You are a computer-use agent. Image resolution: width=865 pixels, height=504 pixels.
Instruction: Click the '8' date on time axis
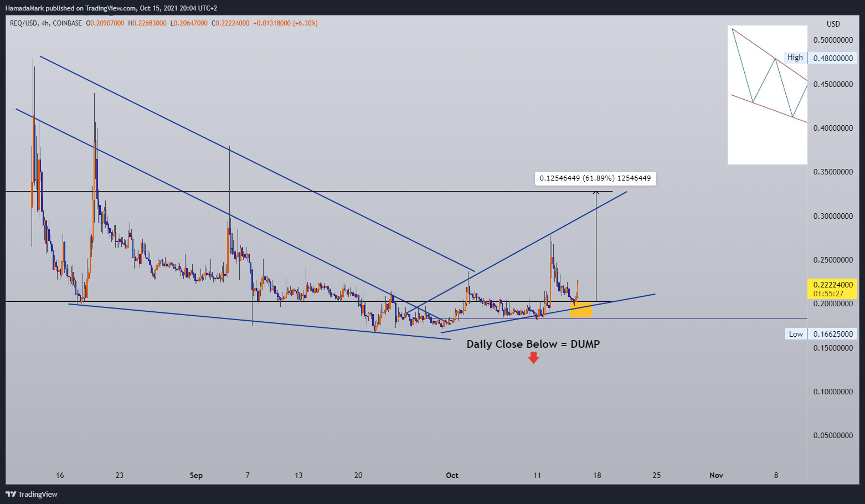[776, 475]
